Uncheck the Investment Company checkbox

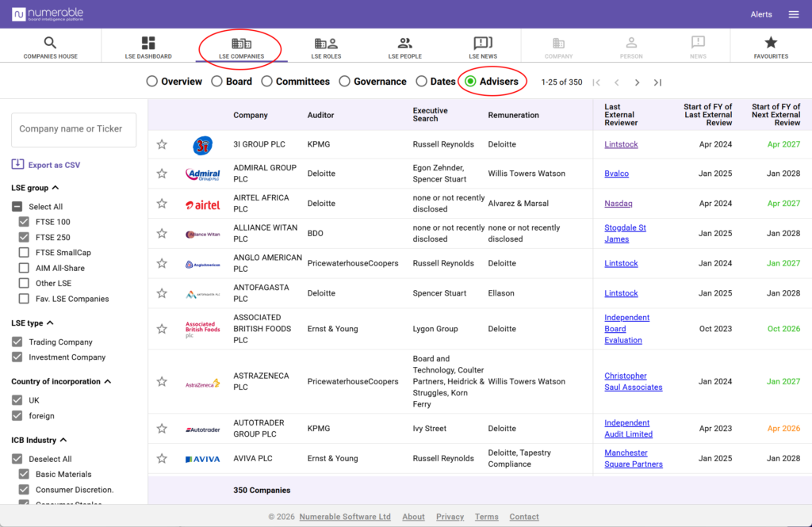pyautogui.click(x=17, y=357)
